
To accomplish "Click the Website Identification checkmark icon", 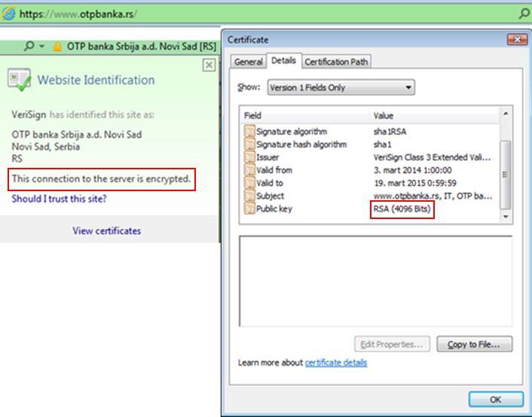I will (x=19, y=80).
